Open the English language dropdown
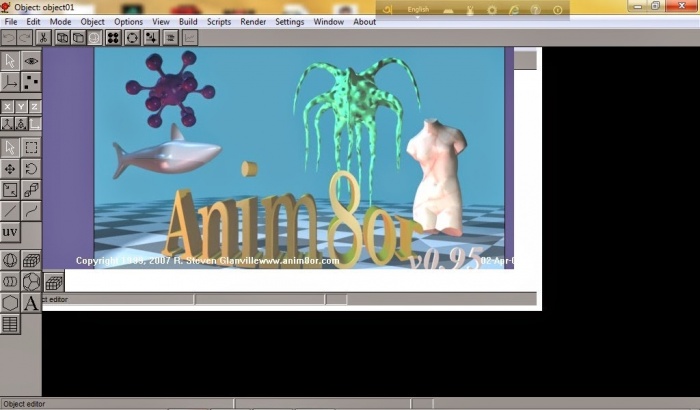The width and height of the screenshot is (700, 410). [418, 10]
